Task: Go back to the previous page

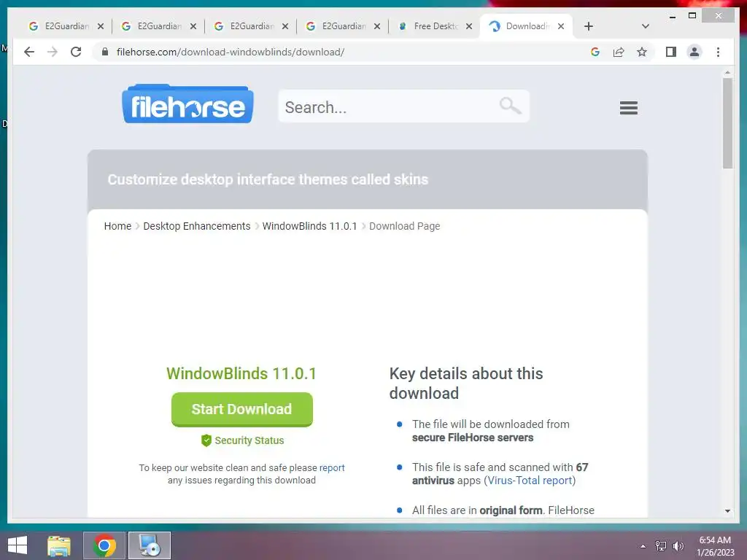Action: pos(29,52)
